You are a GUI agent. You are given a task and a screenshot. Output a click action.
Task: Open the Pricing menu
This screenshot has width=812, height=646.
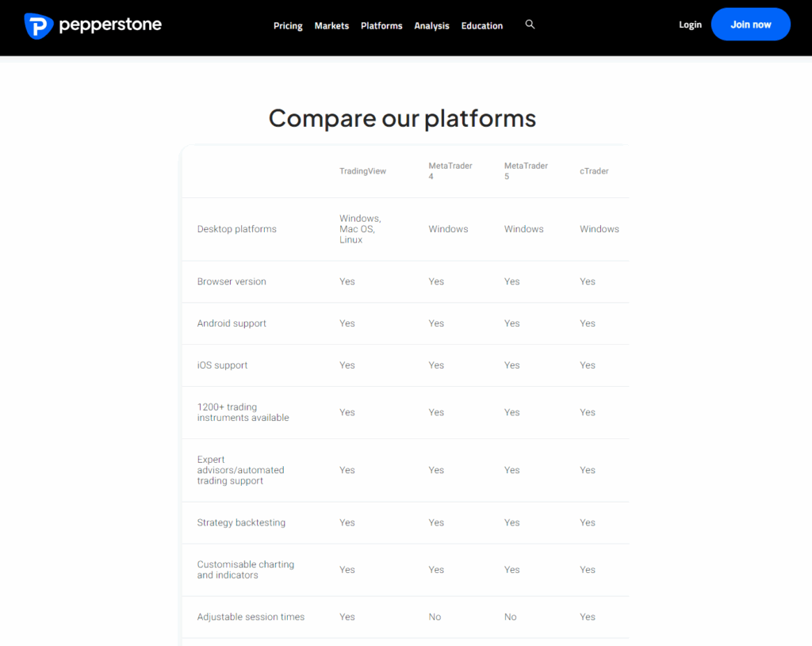[288, 25]
